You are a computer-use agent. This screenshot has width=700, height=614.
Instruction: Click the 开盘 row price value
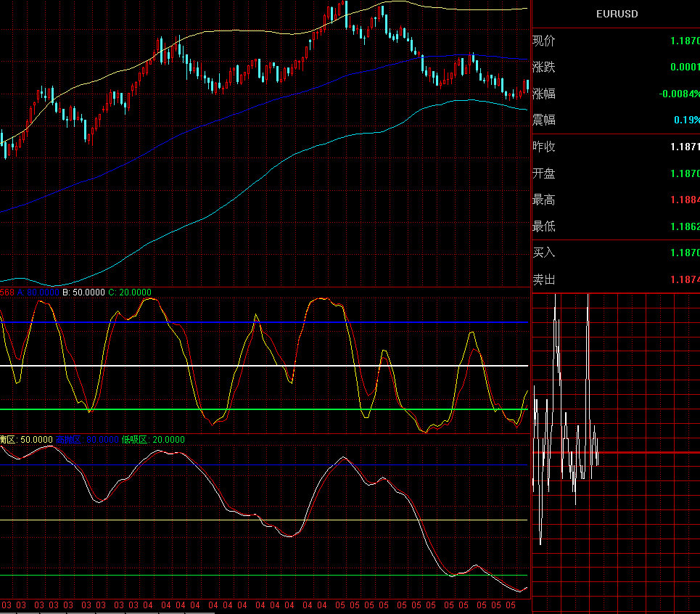coord(685,173)
